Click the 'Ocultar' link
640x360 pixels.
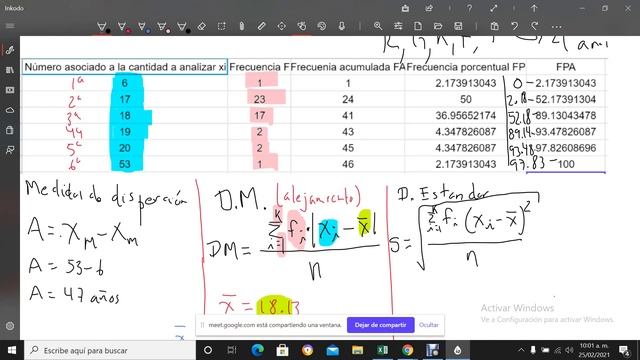429,325
